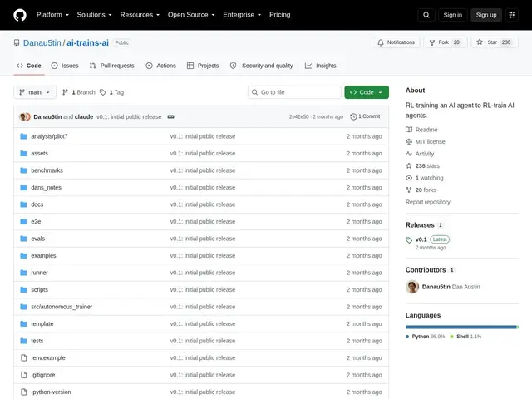Click the .env.example file icon

tap(23, 358)
